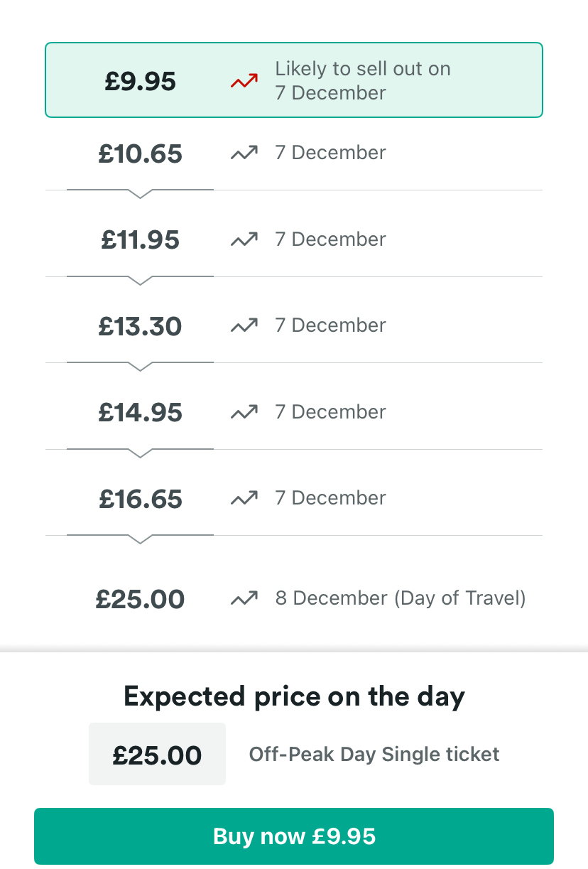588x869 pixels.
Task: Click the trend arrow icon next to £14.95
Action: pos(244,413)
